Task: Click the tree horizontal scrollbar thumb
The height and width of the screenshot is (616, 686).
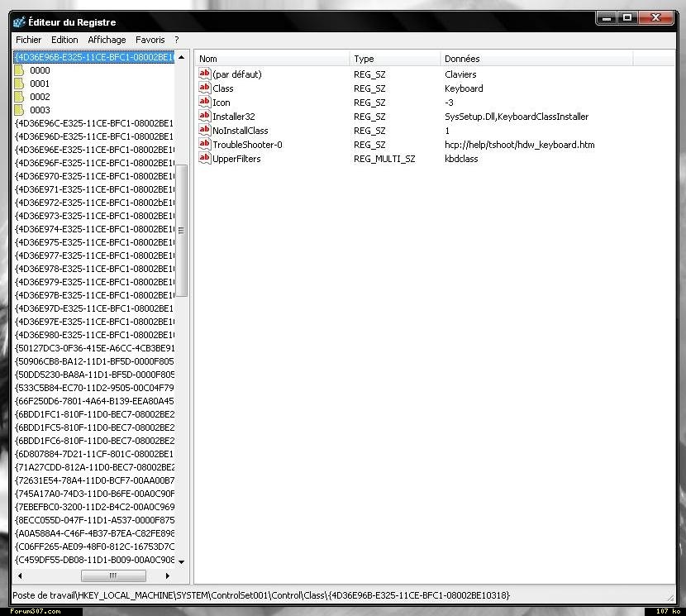Action: pyautogui.click(x=113, y=575)
